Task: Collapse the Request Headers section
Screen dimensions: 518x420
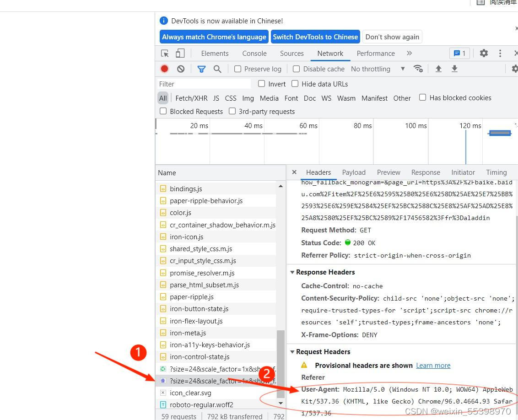Action: pyautogui.click(x=292, y=352)
